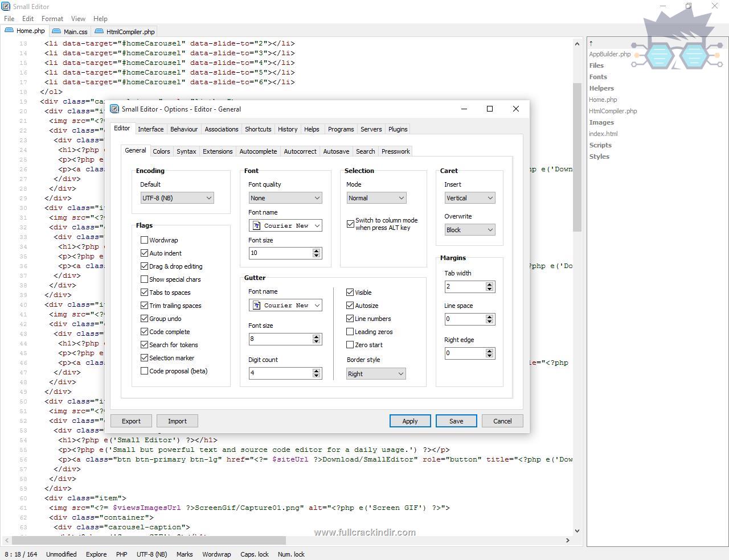Open the View menu
The width and height of the screenshot is (729, 560).
(x=78, y=19)
